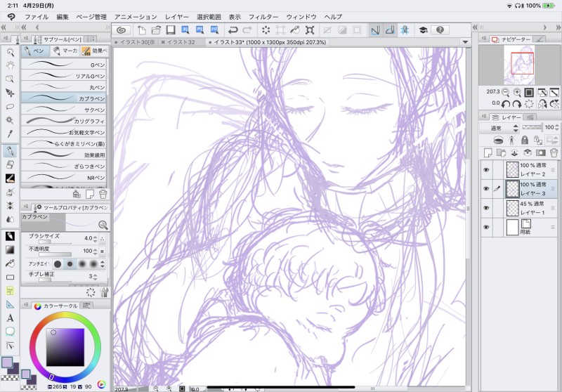Click the brush size slider

55,242
